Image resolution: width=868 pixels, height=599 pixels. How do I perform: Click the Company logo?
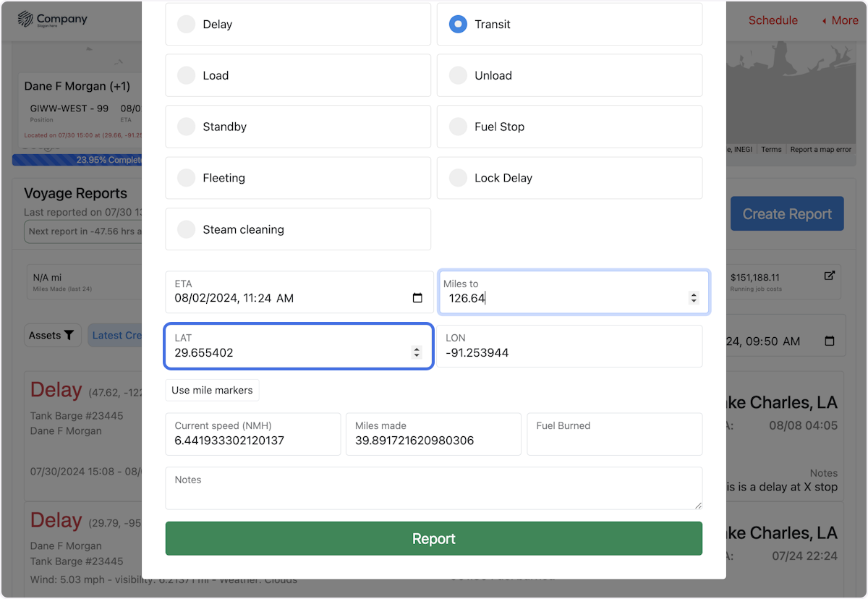pos(52,20)
